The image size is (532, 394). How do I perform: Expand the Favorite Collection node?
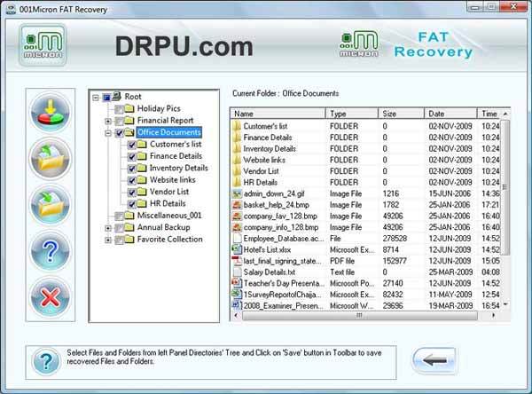click(x=108, y=240)
